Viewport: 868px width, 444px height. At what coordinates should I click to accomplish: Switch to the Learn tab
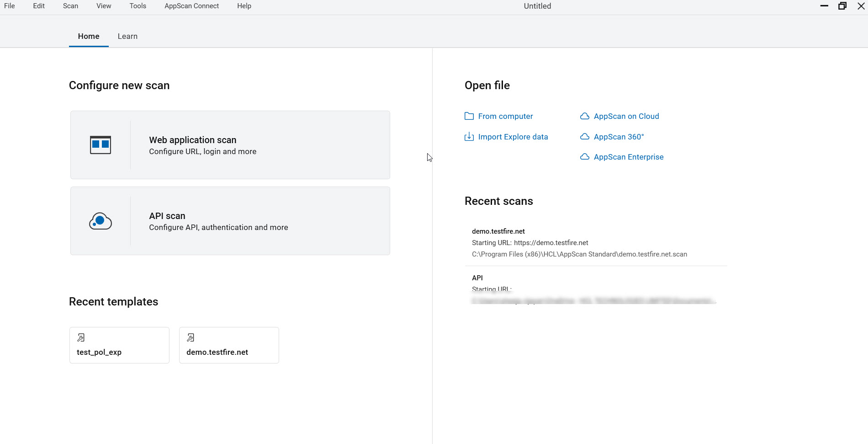127,36
